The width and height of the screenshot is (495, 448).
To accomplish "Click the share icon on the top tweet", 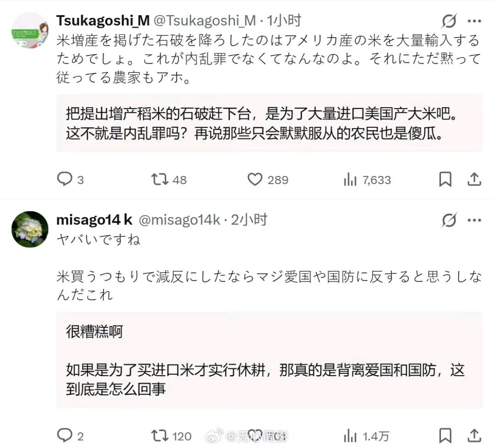I will 474,180.
